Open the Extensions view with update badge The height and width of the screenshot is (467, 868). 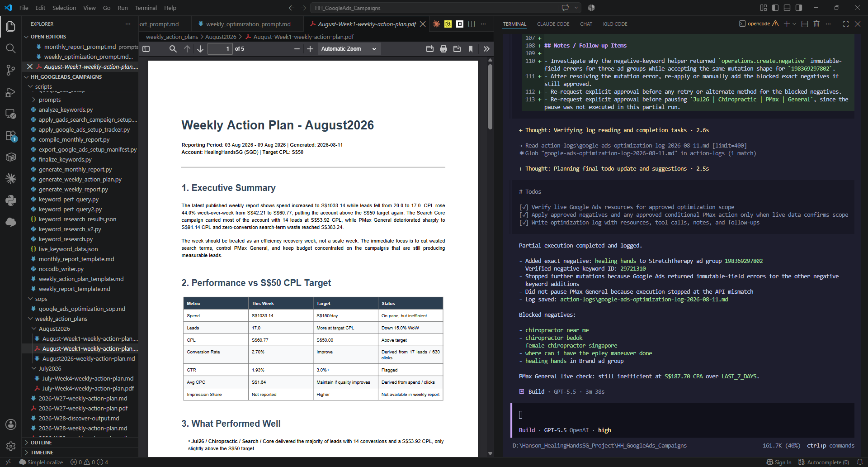click(11, 136)
